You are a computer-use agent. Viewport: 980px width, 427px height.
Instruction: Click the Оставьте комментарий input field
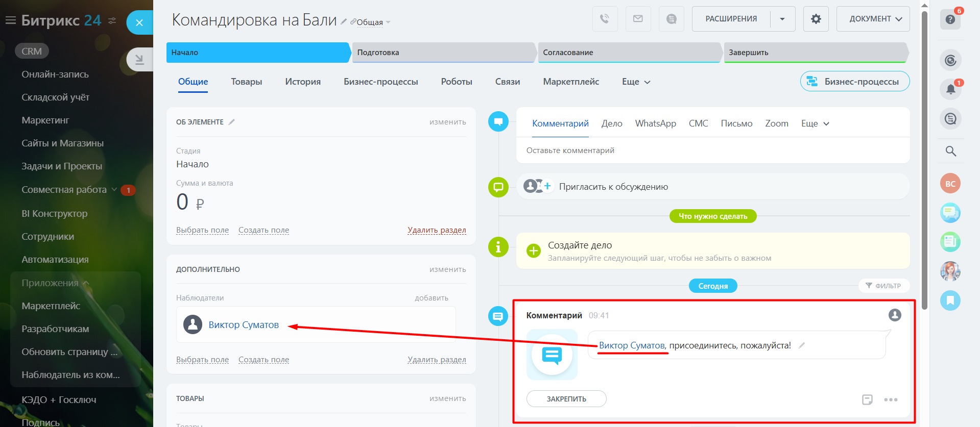point(712,150)
